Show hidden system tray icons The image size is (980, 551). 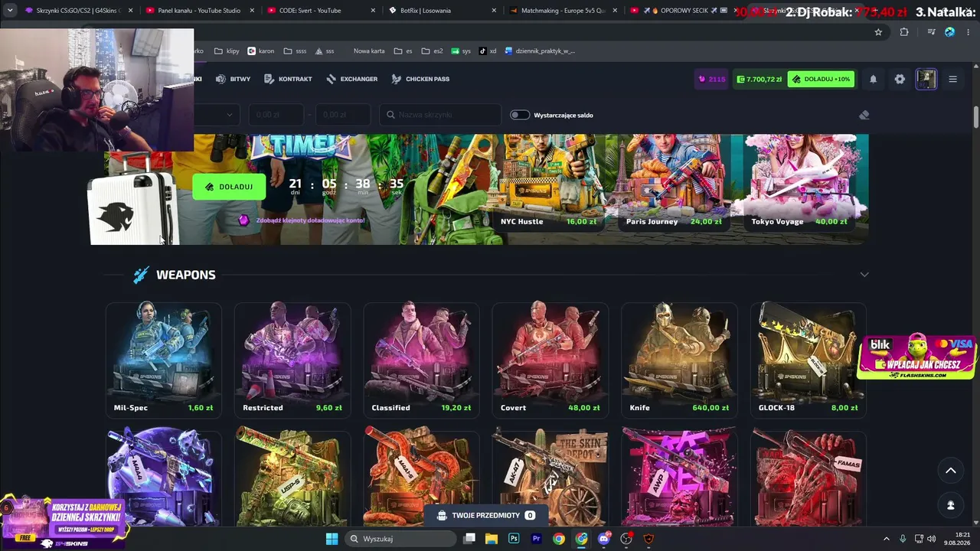tap(887, 539)
